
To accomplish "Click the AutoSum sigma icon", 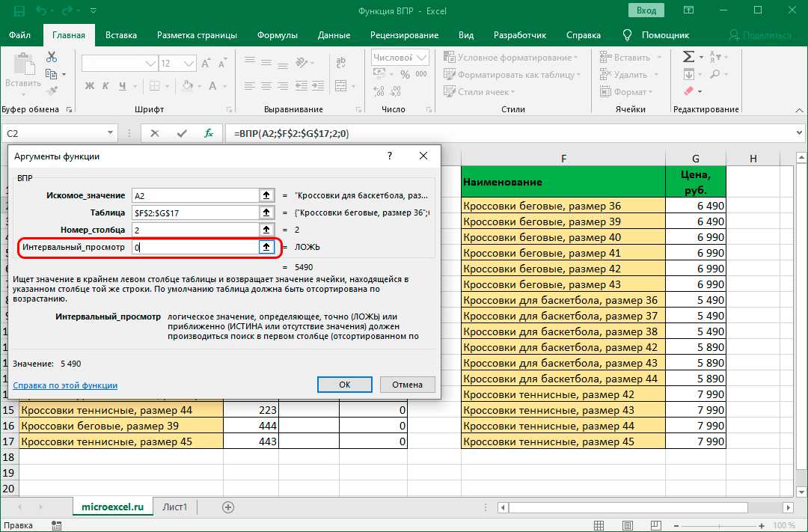I will (x=689, y=58).
